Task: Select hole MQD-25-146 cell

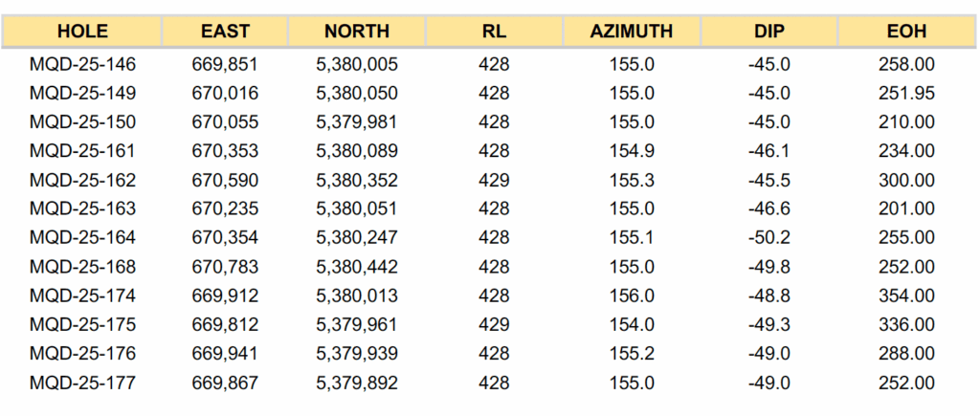Action: pyautogui.click(x=82, y=64)
